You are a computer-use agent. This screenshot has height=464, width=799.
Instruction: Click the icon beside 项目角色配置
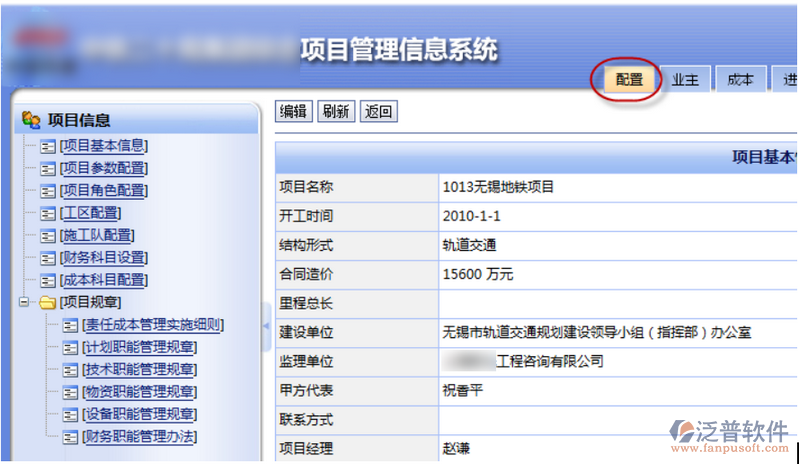click(47, 192)
